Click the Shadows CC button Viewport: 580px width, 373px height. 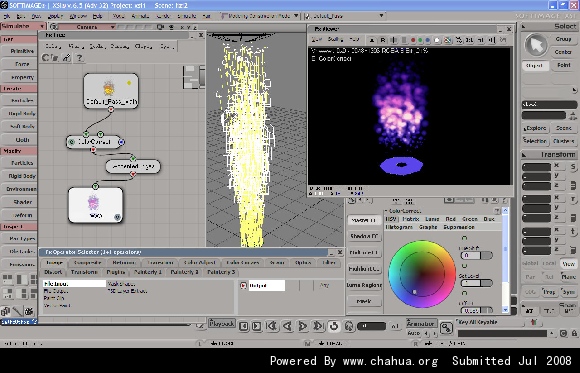pyautogui.click(x=364, y=236)
